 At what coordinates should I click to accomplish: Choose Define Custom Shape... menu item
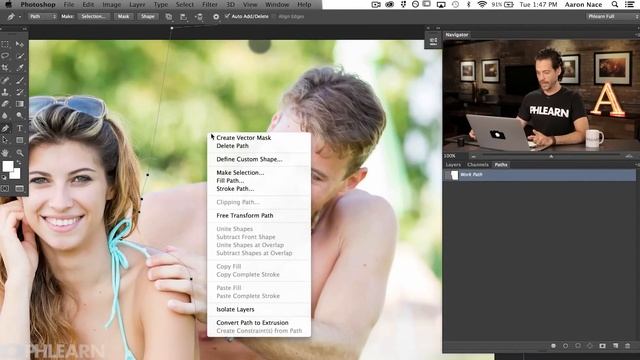tap(249, 160)
